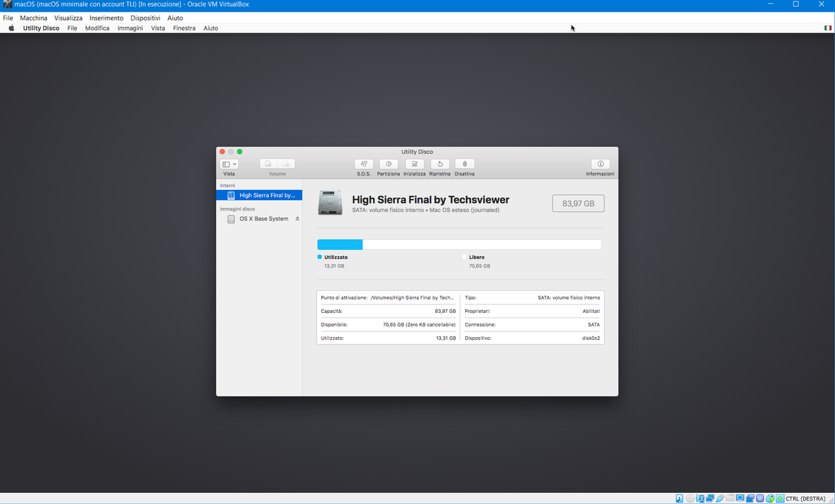Click VirtualBox USB status icon
Image resolution: width=835 pixels, height=504 pixels.
pos(720,499)
